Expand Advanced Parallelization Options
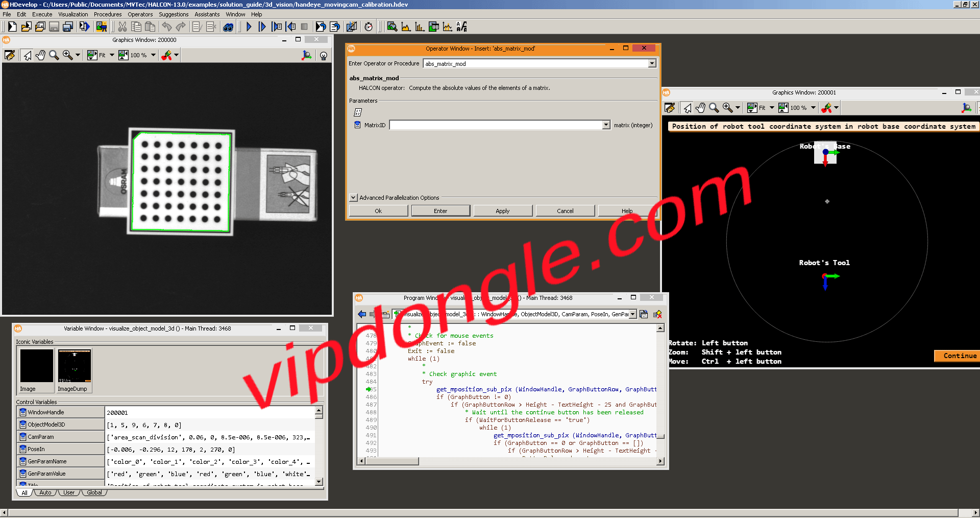The image size is (980, 518). coord(353,198)
